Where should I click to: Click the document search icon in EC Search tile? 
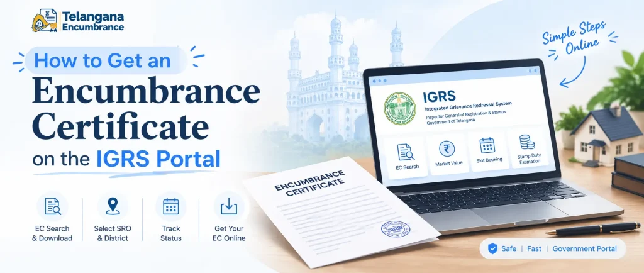[x=406, y=152]
